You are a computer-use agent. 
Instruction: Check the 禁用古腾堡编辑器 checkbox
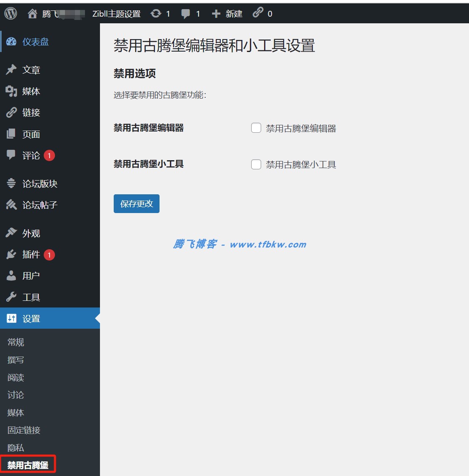[x=256, y=128]
